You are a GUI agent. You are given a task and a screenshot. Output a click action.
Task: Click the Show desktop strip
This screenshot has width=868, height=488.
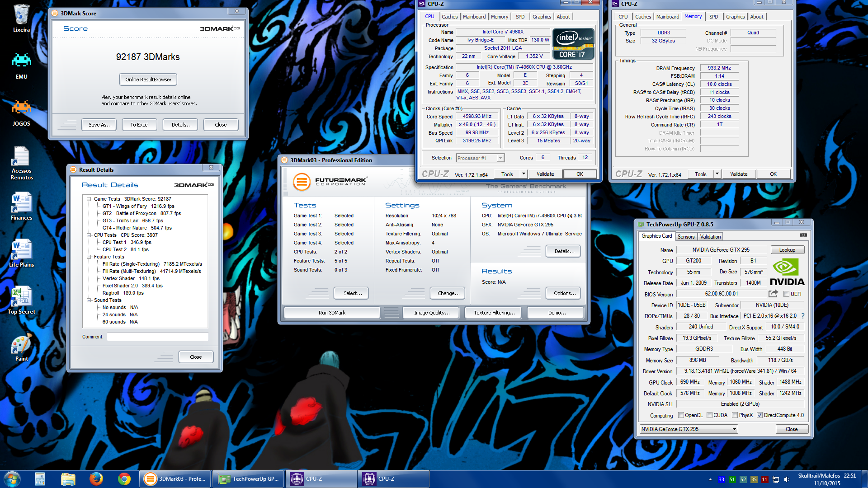(x=864, y=479)
